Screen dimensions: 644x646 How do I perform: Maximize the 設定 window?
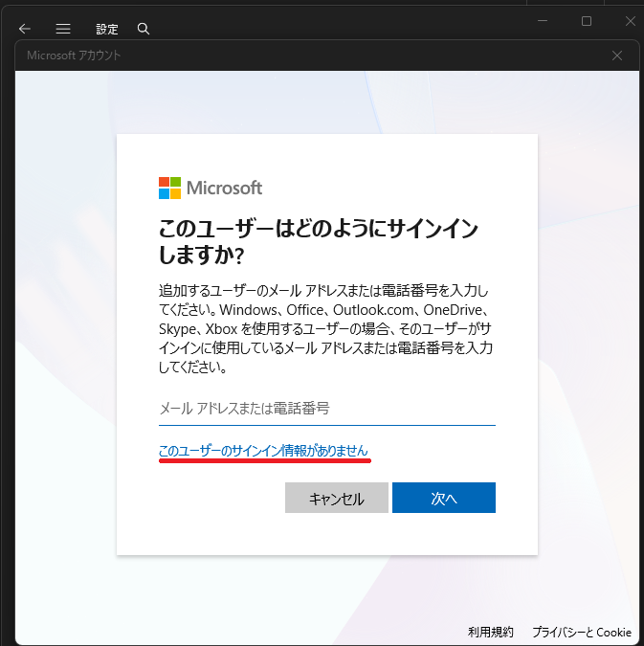[587, 21]
